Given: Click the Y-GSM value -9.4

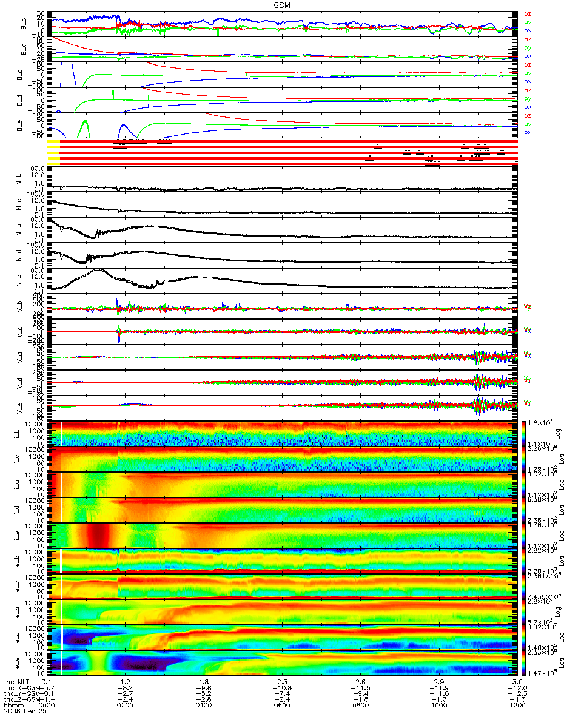Looking at the screenshot, I should click(360, 693).
